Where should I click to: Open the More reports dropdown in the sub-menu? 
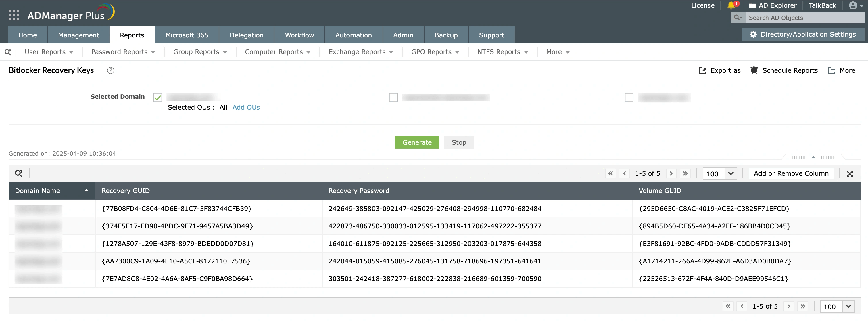[558, 52]
